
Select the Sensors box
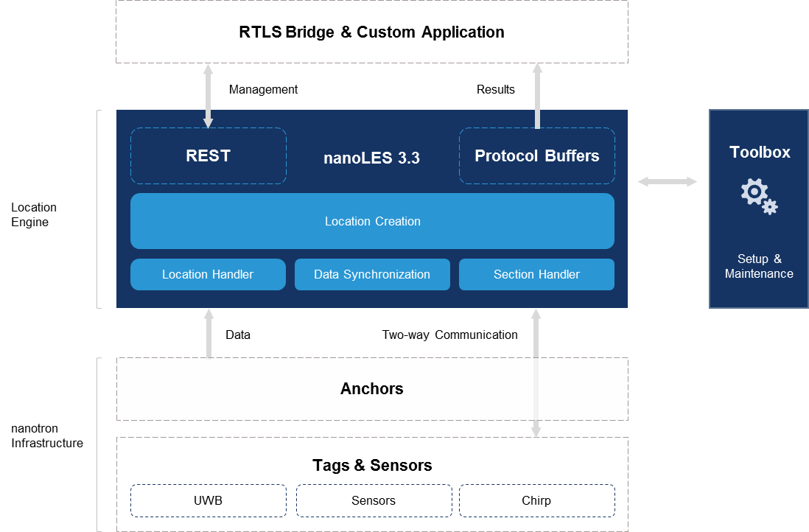pyautogui.click(x=374, y=500)
